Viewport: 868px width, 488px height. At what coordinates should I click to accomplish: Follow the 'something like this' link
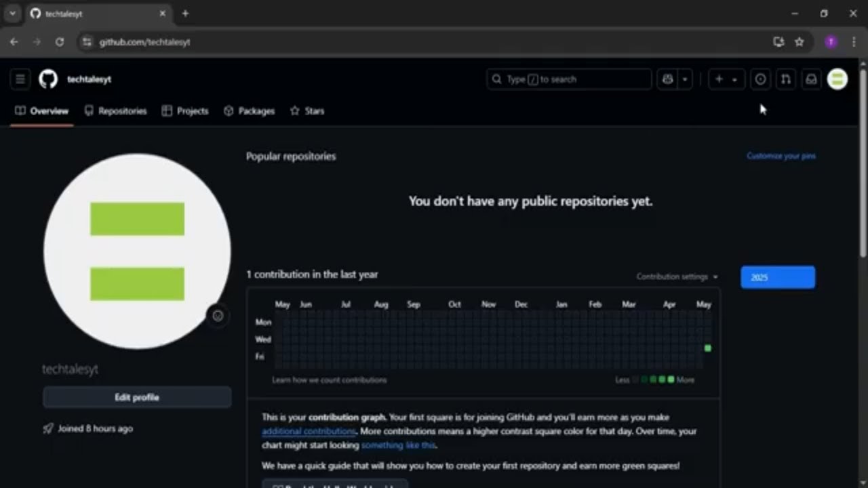coord(398,445)
